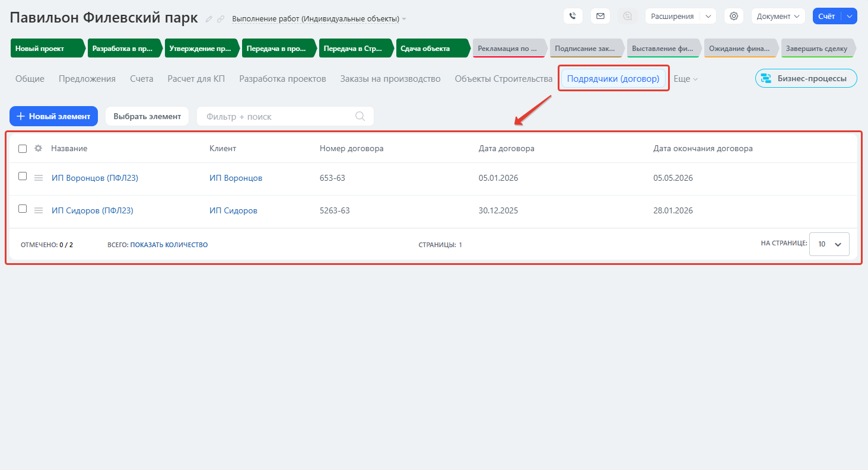Image resolution: width=868 pixels, height=470 pixels.
Task: Click the Фильтр + поиск field
Action: [276, 117]
